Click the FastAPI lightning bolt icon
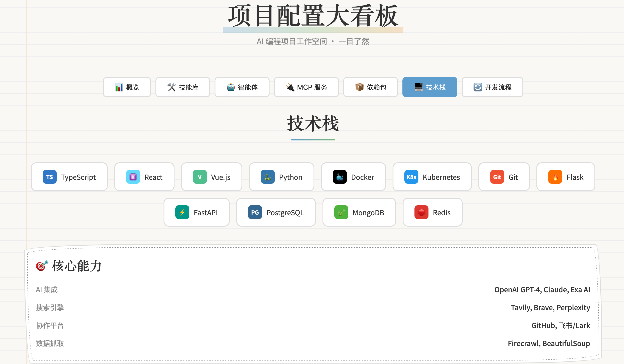 [182, 212]
